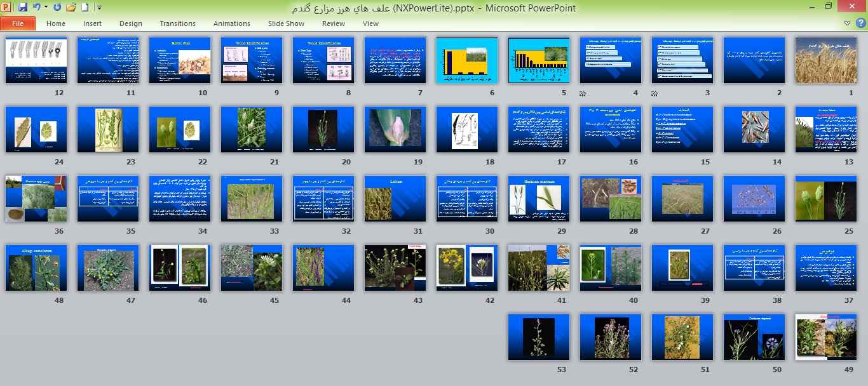Click animation star icon under slide 4
868x386 pixels.
(583, 93)
